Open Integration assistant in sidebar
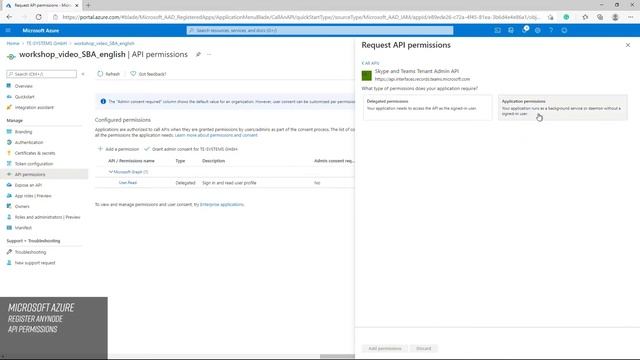This screenshot has height=360, width=640. tap(34, 107)
